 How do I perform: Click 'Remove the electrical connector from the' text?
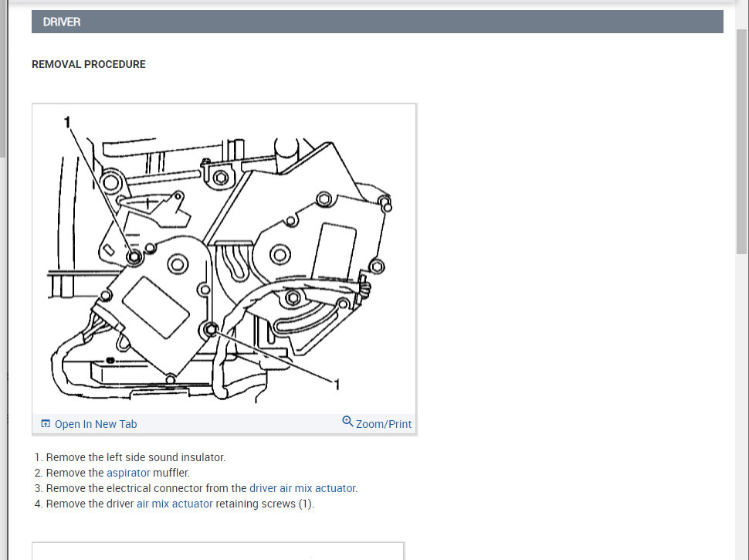click(146, 488)
